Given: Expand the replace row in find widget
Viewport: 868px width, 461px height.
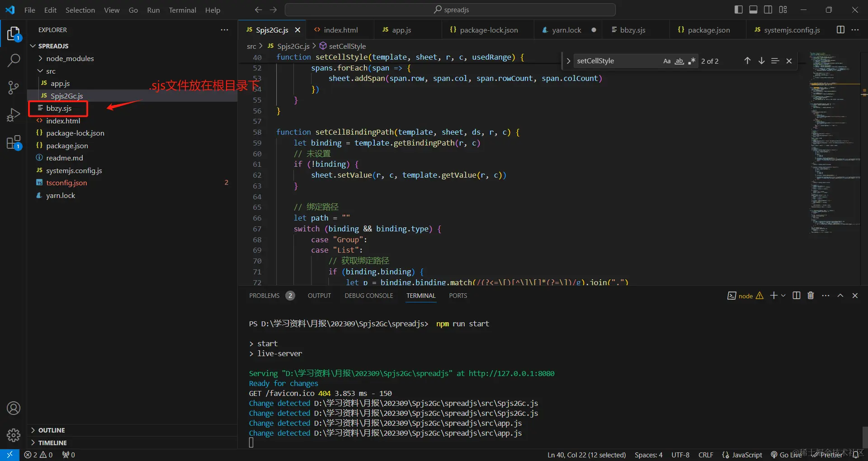Looking at the screenshot, I should point(568,61).
